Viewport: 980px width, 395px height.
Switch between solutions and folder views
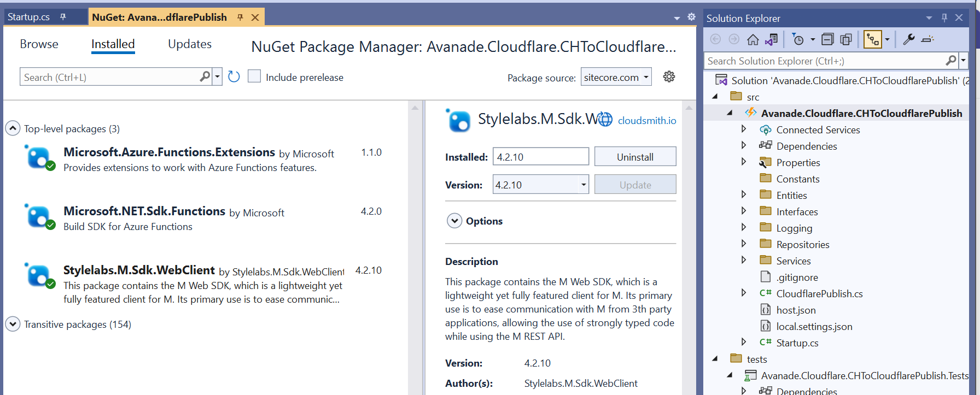pos(771,39)
